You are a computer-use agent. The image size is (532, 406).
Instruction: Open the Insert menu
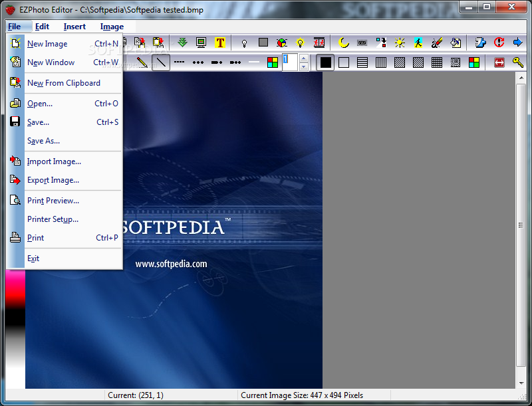pyautogui.click(x=74, y=27)
